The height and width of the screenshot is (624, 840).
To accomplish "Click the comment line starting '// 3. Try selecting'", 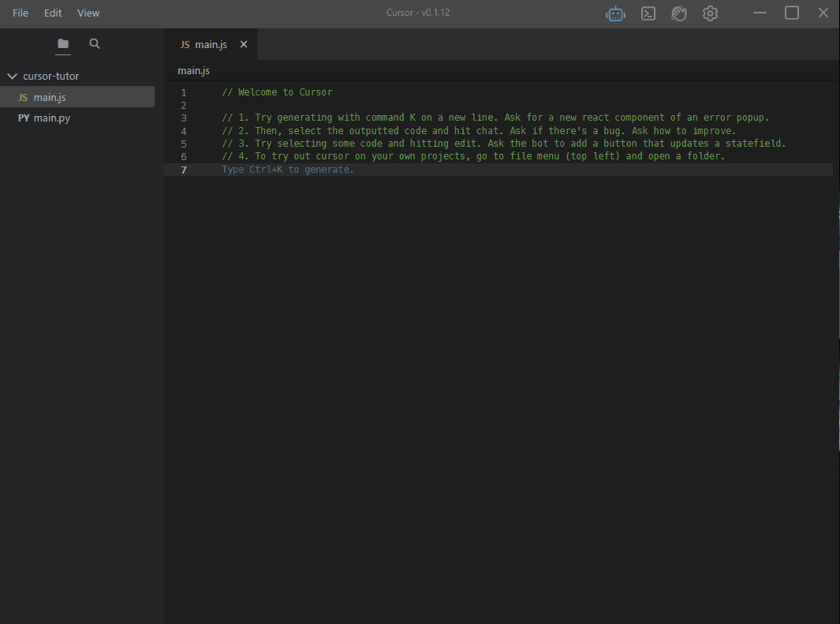I will coord(503,144).
